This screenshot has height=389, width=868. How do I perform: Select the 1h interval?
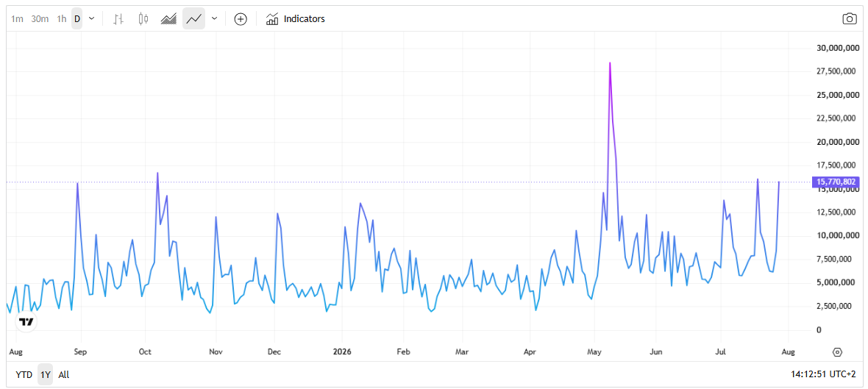pyautogui.click(x=62, y=19)
